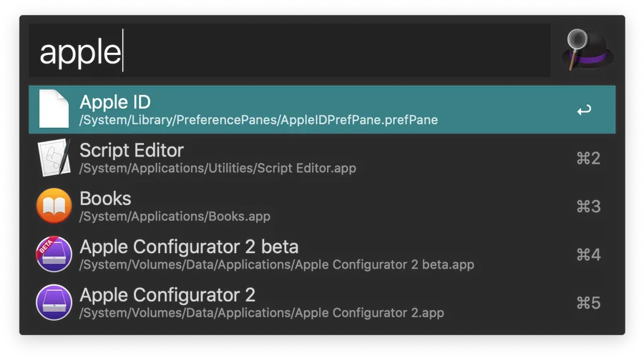Select the Script Editor result title
The width and height of the screenshot is (644, 358).
click(132, 150)
